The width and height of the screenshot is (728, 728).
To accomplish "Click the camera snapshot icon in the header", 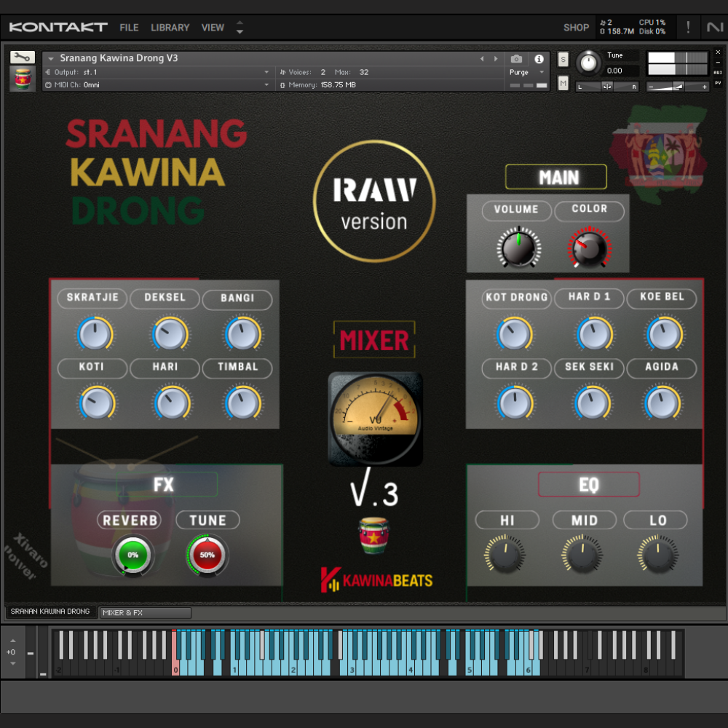I will (517, 59).
